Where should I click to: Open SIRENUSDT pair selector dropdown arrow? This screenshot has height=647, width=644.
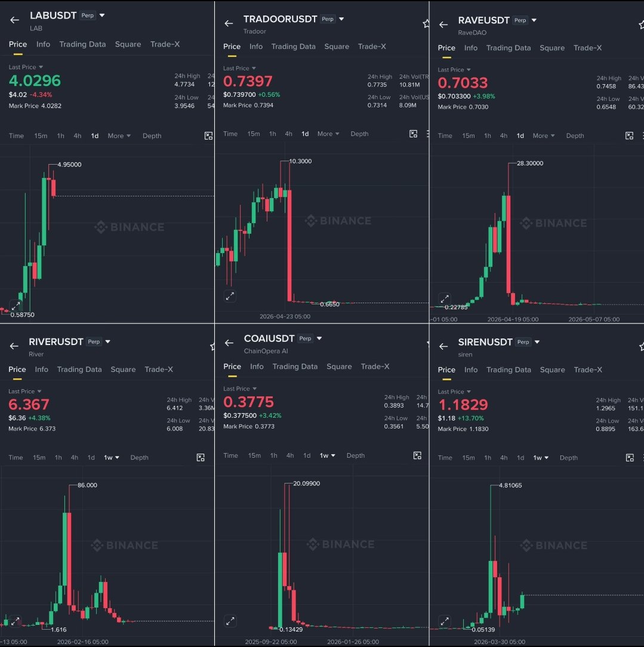[x=537, y=342]
